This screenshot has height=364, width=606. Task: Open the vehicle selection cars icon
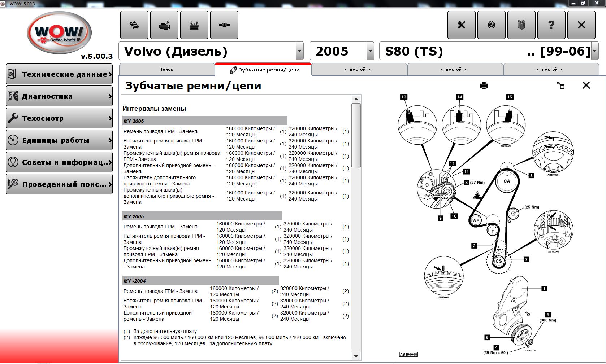click(x=134, y=25)
